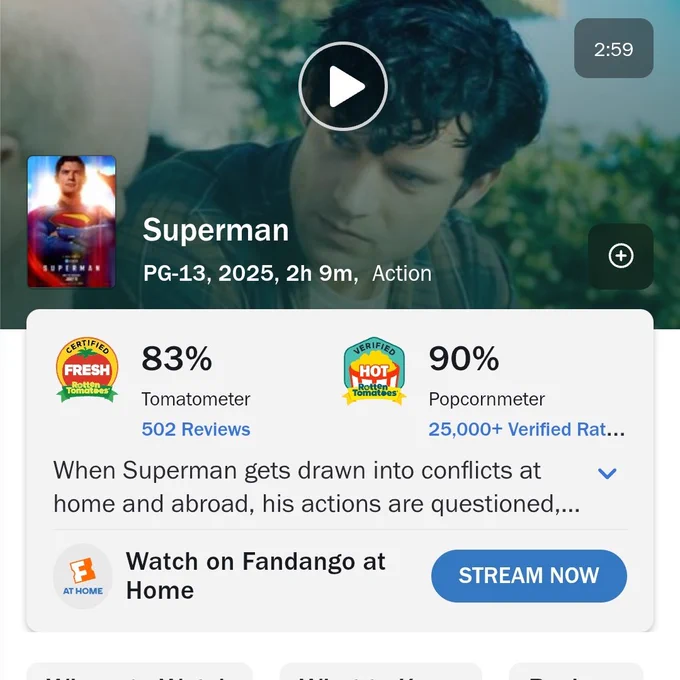Click the Fandango At Home logo
This screenshot has height=680, width=680.
[x=83, y=576]
